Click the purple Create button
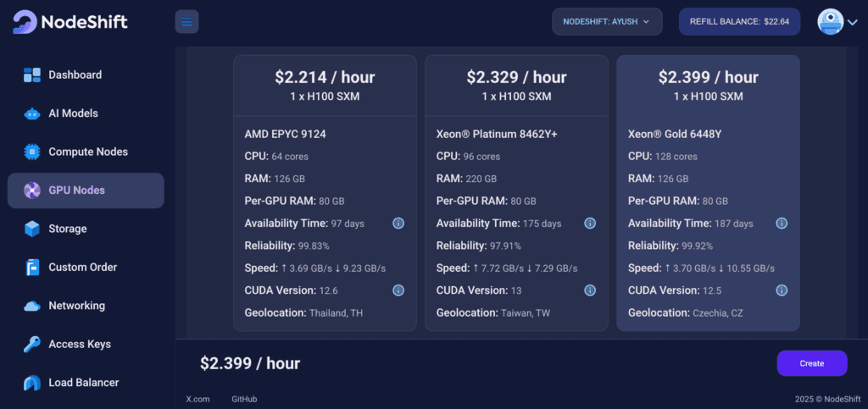 (x=811, y=363)
